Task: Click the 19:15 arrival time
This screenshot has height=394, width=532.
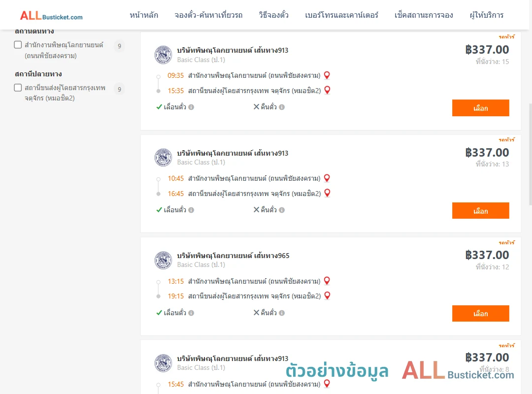Action: point(175,296)
